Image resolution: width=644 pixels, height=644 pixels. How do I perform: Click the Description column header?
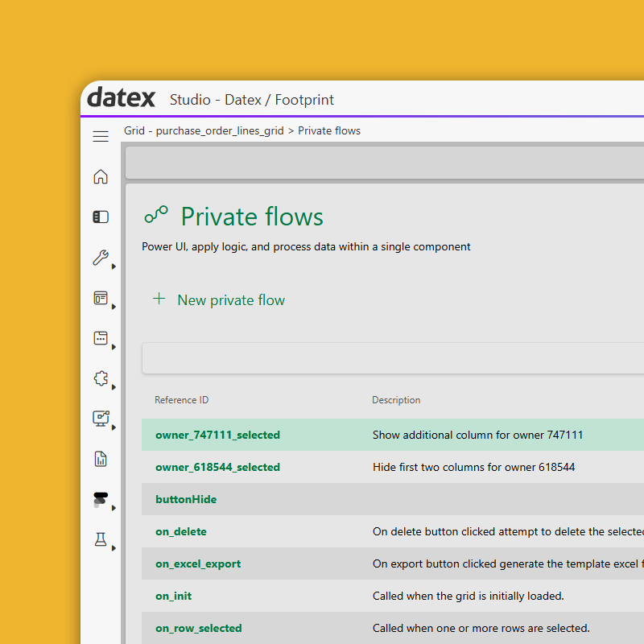point(396,400)
